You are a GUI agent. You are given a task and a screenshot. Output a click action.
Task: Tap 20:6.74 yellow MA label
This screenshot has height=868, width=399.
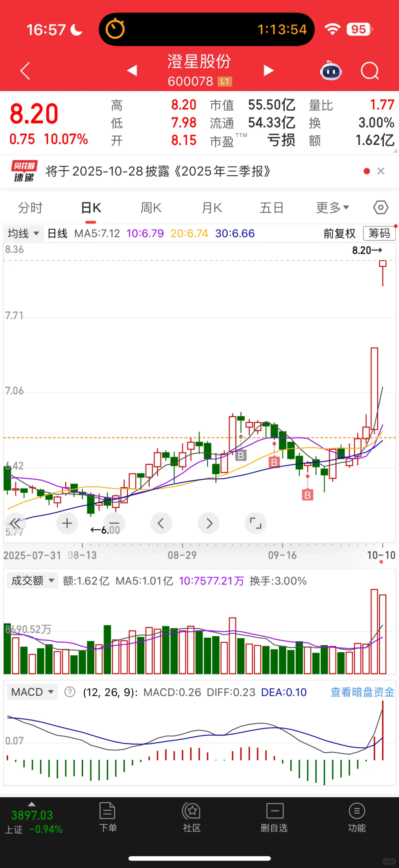(x=189, y=233)
